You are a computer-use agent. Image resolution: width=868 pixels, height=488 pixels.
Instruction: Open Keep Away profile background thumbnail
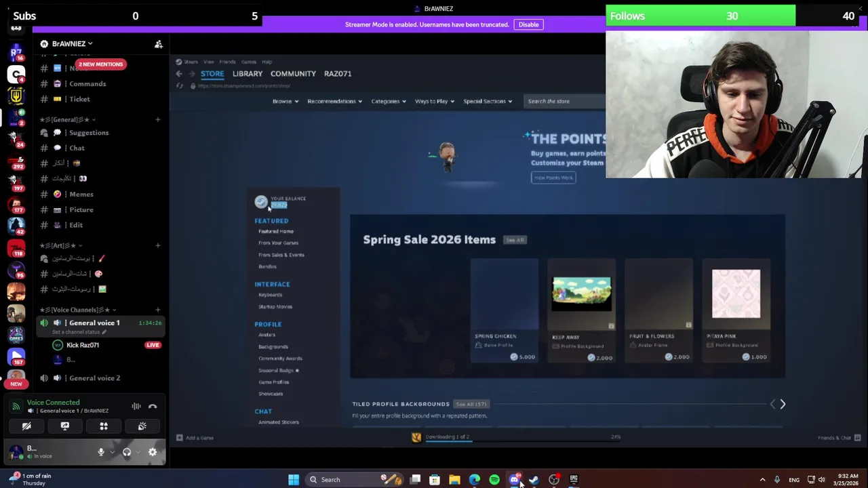[581, 293]
